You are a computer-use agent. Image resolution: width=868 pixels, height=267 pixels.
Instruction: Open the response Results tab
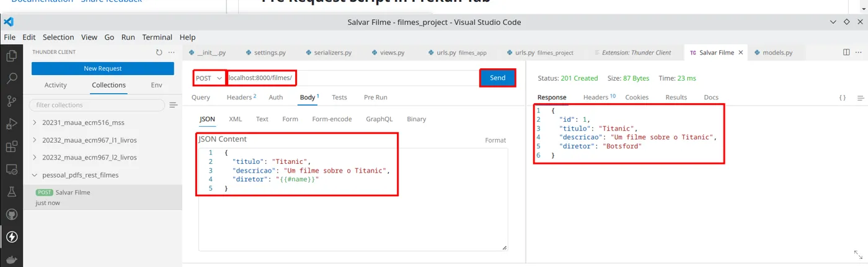(x=676, y=97)
